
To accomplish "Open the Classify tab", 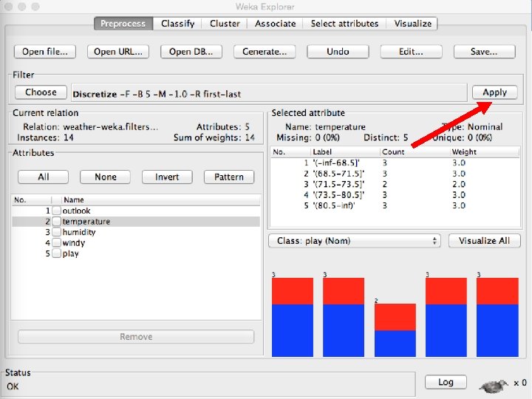I will point(178,24).
